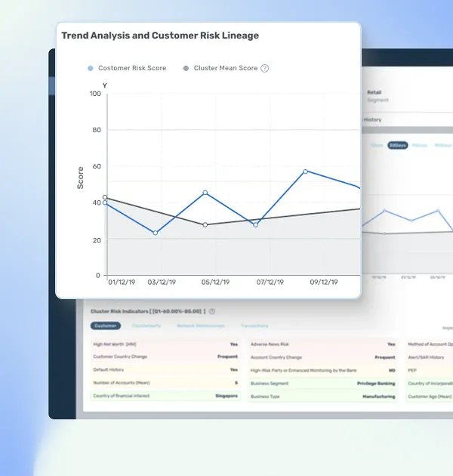The image size is (453, 476).
Task: Click the '09/12/19' axis date label
Action: [324, 283]
